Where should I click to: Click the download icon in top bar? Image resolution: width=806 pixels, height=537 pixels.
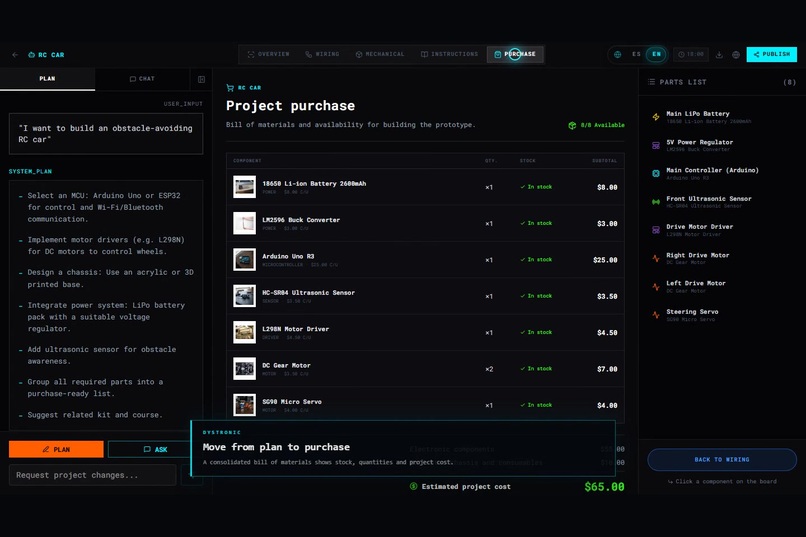pyautogui.click(x=719, y=54)
